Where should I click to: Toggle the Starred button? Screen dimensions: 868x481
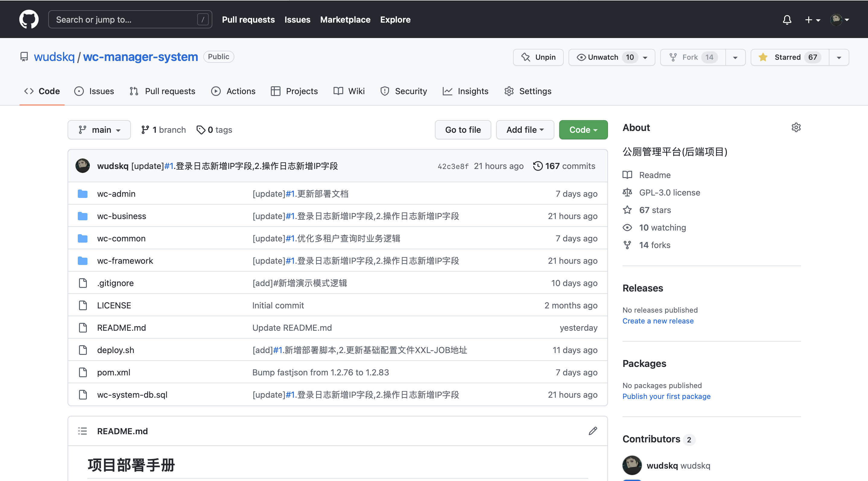pos(790,57)
